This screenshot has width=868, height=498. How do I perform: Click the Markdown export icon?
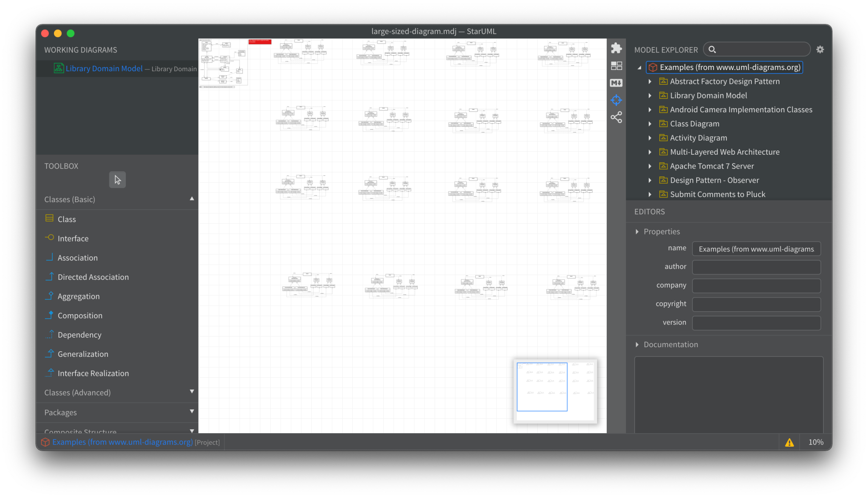(617, 83)
